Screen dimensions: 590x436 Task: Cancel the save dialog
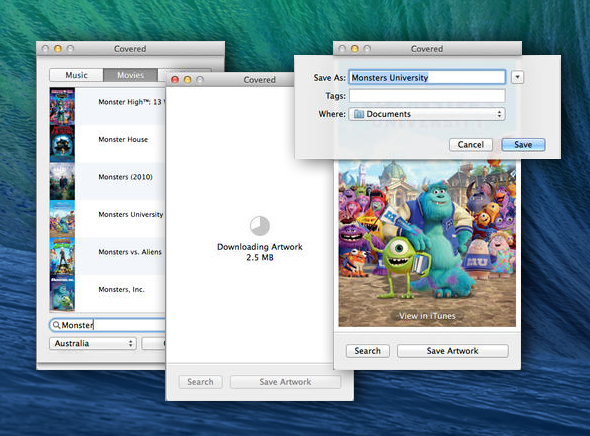(x=470, y=144)
